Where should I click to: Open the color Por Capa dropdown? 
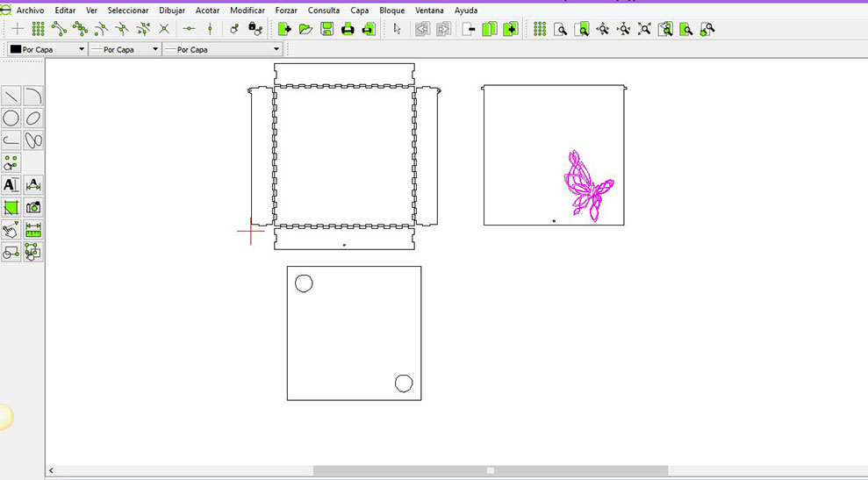[47, 49]
